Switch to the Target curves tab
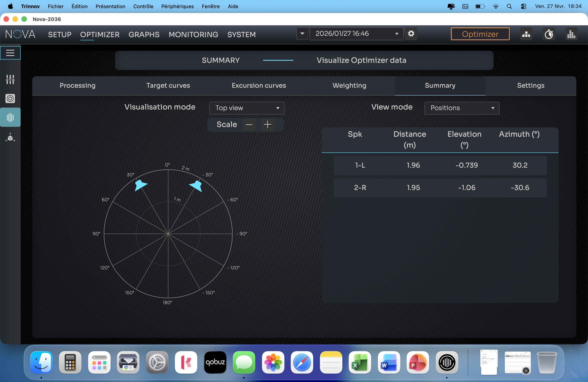This screenshot has height=382, width=588. pos(168,86)
